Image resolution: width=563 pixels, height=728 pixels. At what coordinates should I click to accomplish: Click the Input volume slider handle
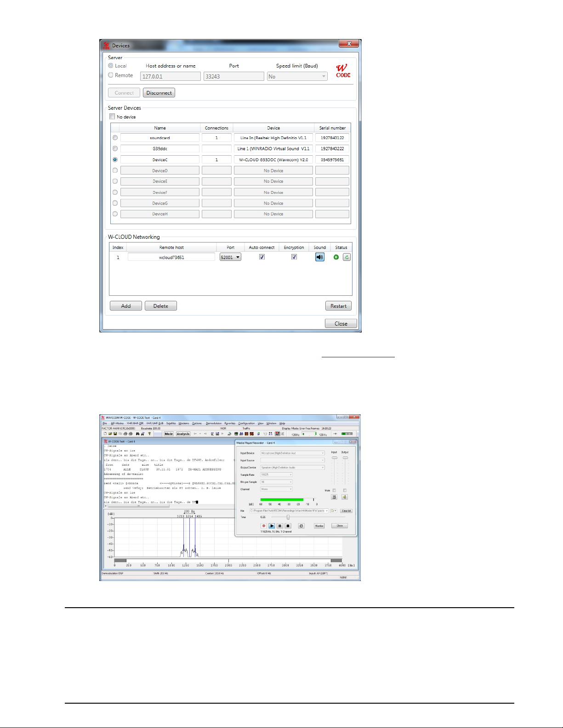tap(335, 457)
